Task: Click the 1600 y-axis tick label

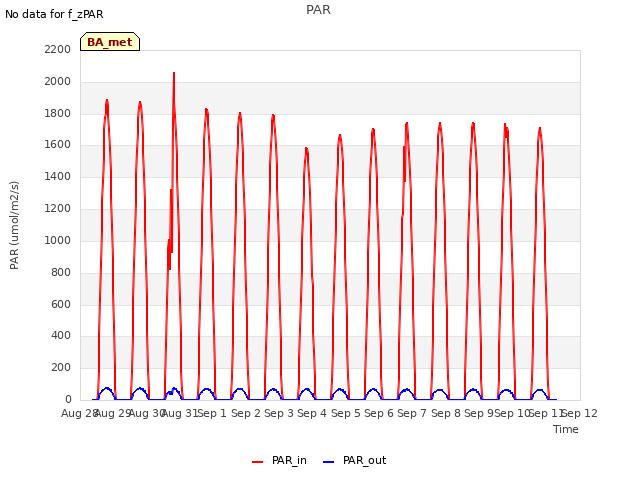Action: pos(58,145)
